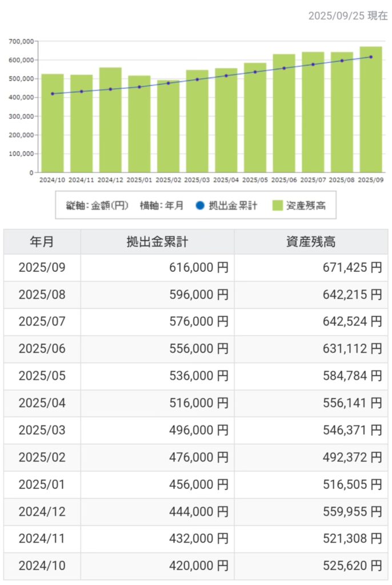Click the 年月 column header
Image resolution: width=392 pixels, height=585 pixels.
[x=42, y=242]
